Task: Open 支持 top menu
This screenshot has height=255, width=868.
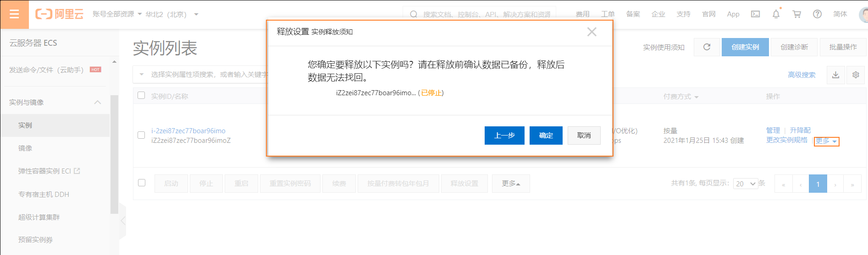Action: coord(683,14)
